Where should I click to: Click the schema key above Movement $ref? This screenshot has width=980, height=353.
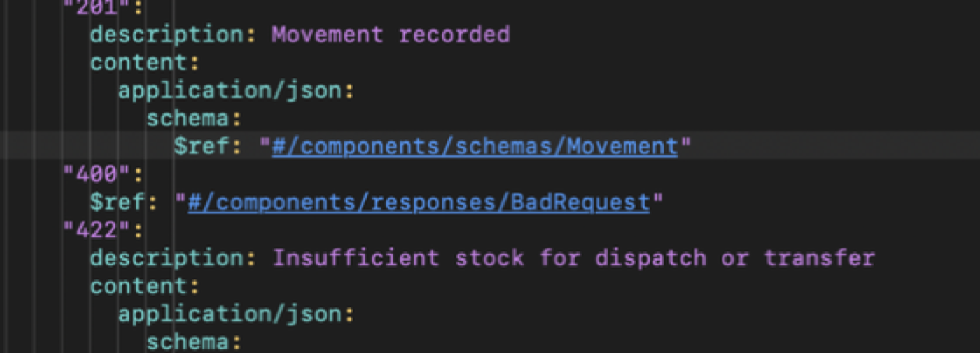[x=188, y=119]
